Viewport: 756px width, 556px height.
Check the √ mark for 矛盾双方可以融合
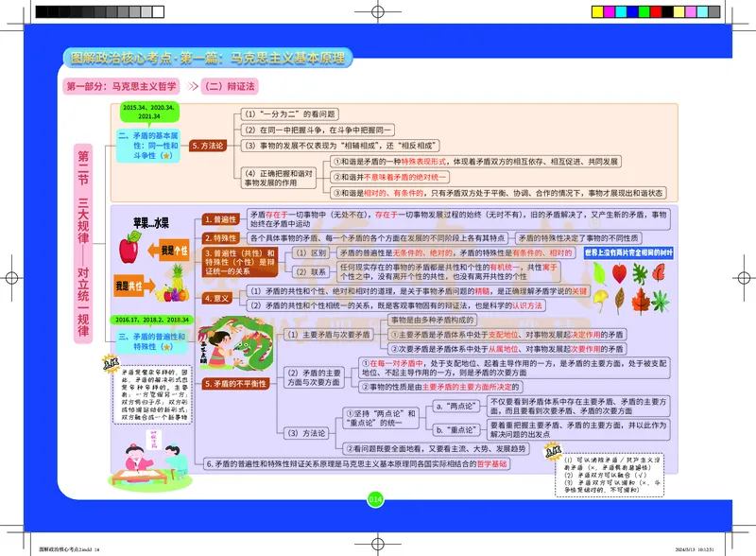643,476
